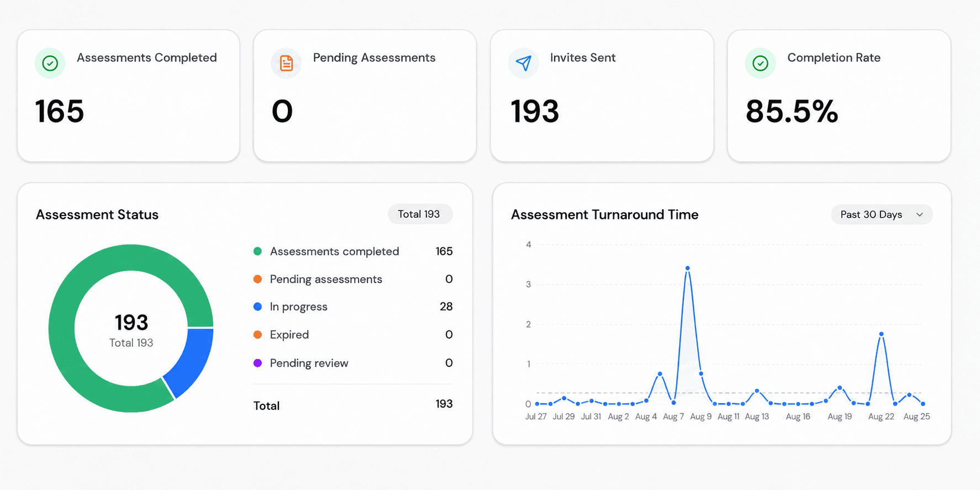Select the Assessments completed legend label
The image size is (980, 490).
tap(334, 251)
